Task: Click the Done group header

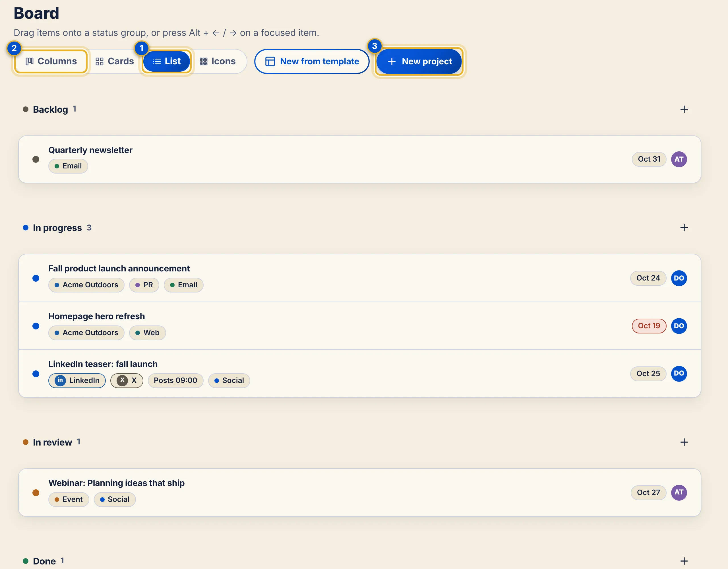Action: click(44, 561)
